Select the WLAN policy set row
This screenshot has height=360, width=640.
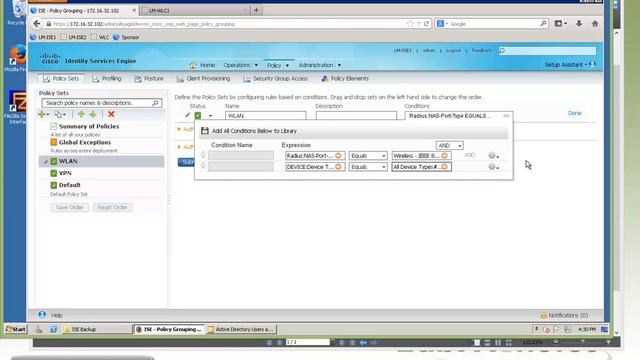click(x=102, y=161)
